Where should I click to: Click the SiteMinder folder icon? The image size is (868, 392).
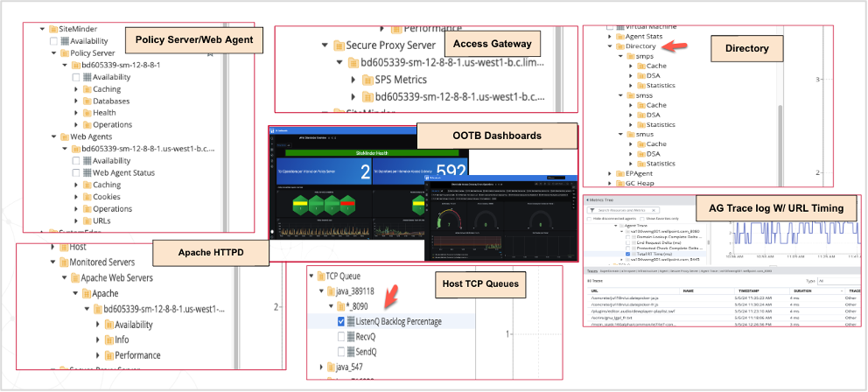52,29
